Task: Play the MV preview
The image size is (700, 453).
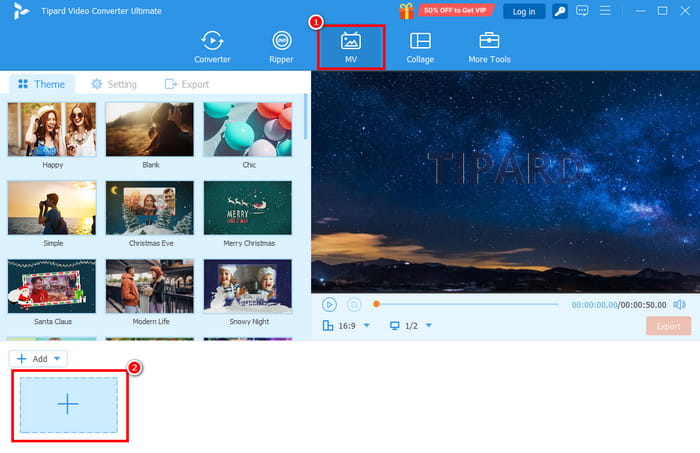Action: (329, 305)
